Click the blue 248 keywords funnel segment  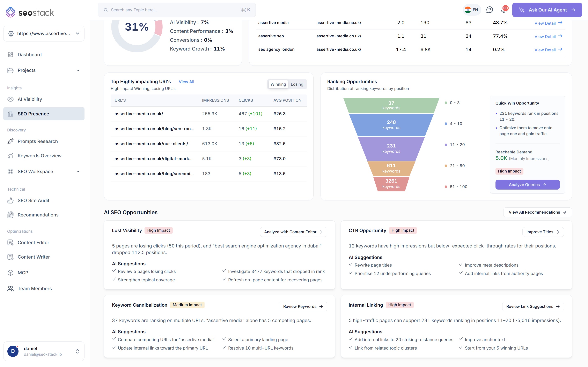pos(391,125)
